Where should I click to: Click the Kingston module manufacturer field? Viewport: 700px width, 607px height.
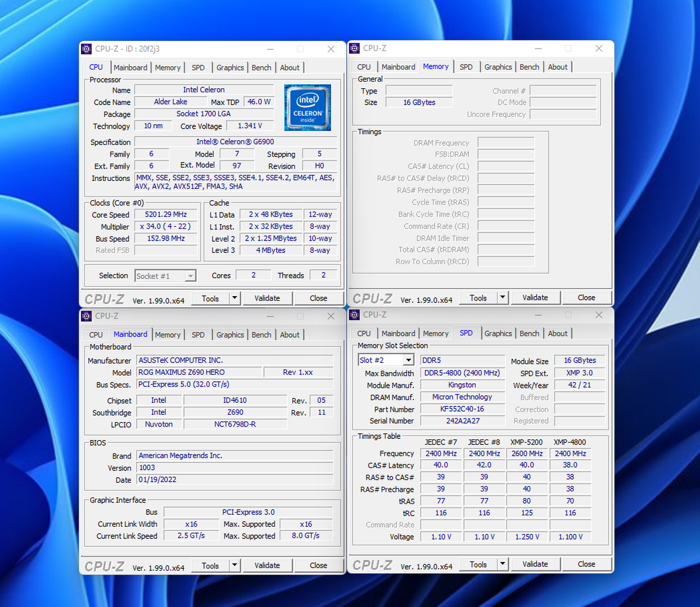(462, 385)
